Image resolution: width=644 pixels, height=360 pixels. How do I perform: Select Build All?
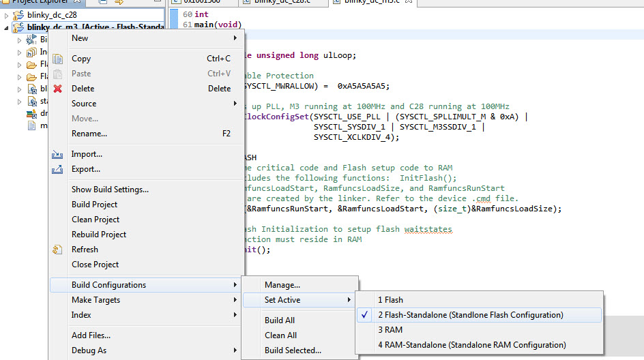(299, 320)
